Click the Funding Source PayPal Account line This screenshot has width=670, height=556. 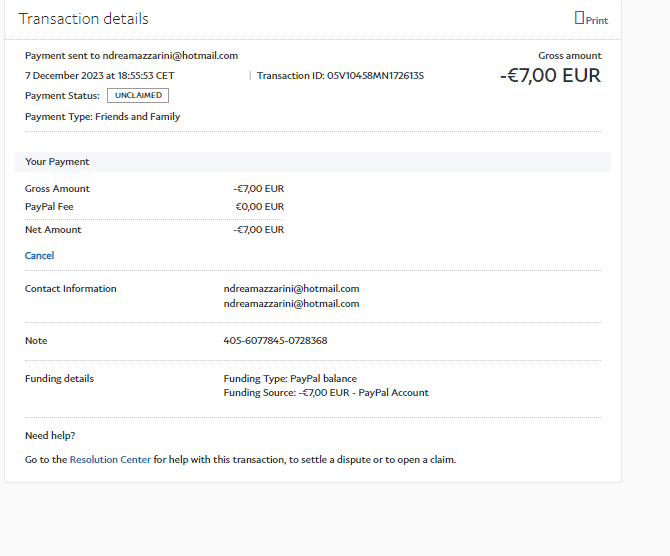click(x=326, y=393)
